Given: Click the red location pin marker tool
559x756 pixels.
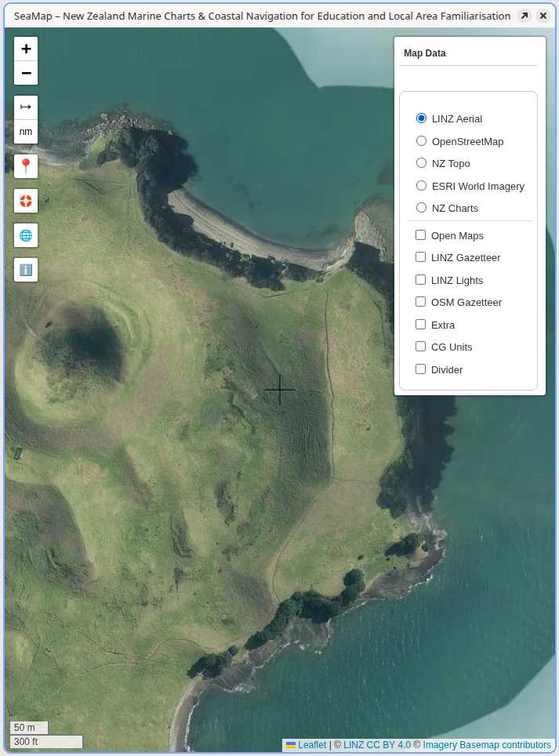Looking at the screenshot, I should coord(26,166).
